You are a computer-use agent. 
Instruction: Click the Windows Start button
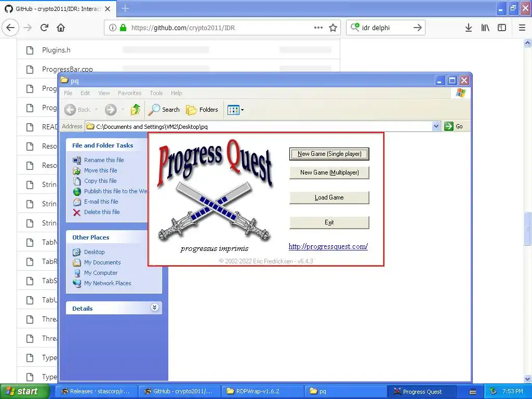(24, 392)
